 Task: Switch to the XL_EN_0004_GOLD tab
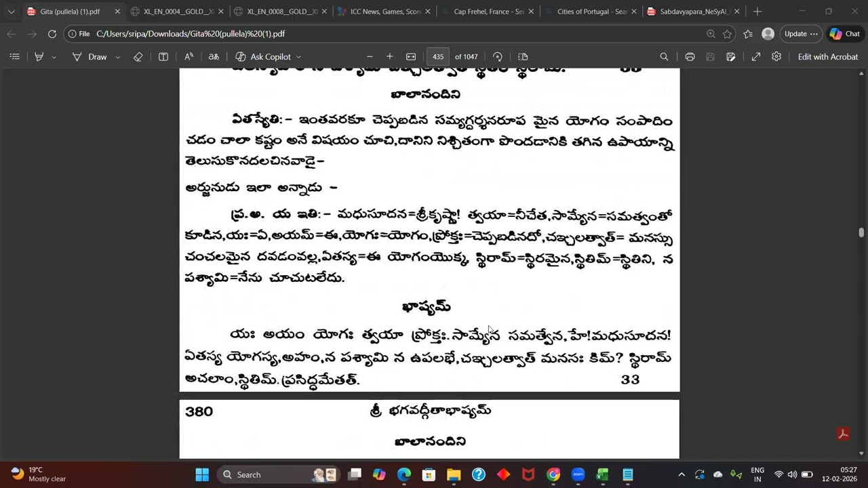177,12
